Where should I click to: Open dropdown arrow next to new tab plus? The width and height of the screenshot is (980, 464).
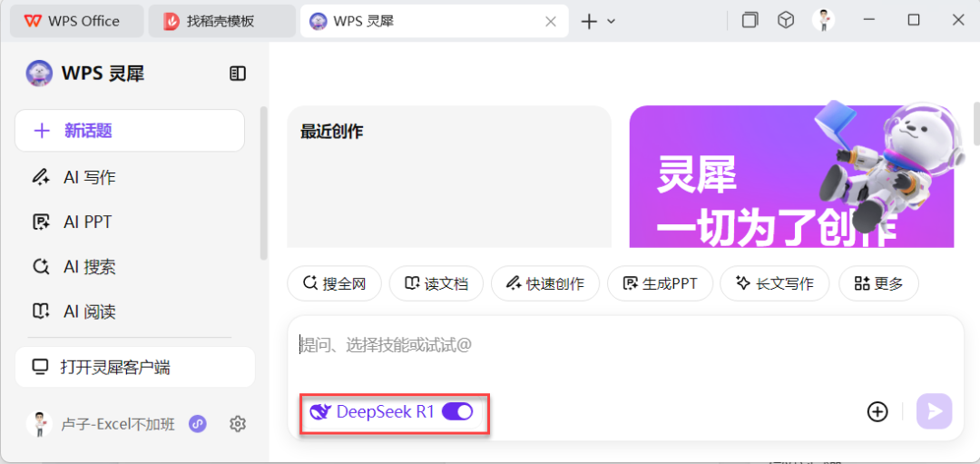click(612, 21)
